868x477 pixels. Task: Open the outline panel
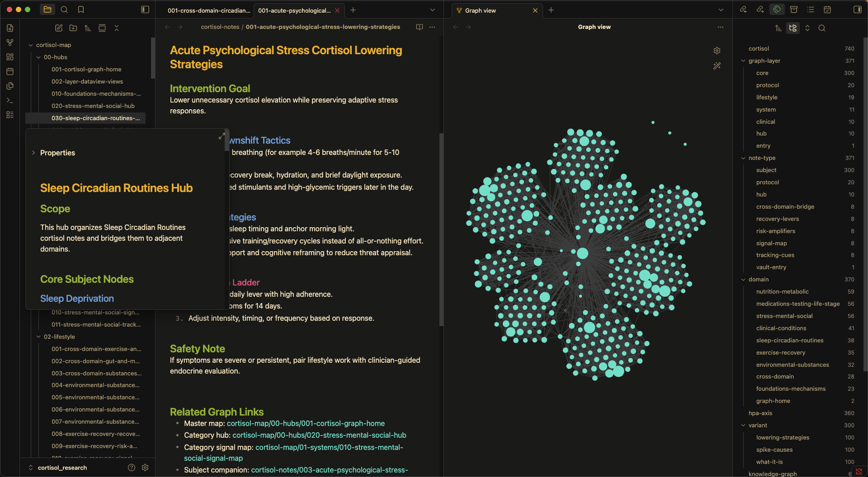point(811,9)
